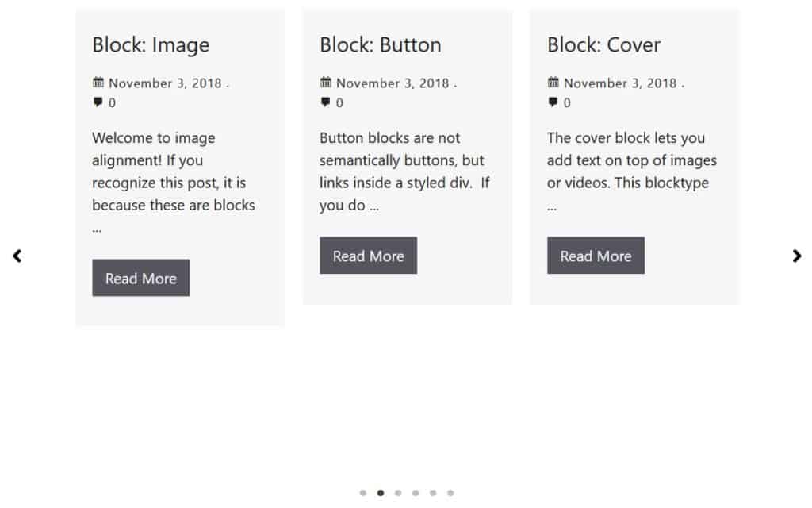The height and width of the screenshot is (508, 812).
Task: Click Read More under Block: Cover
Action: pos(596,255)
